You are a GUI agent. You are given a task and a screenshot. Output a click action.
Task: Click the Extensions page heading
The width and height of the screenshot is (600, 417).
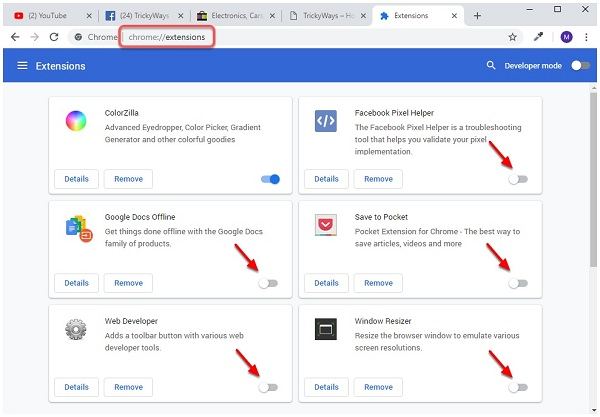click(60, 66)
